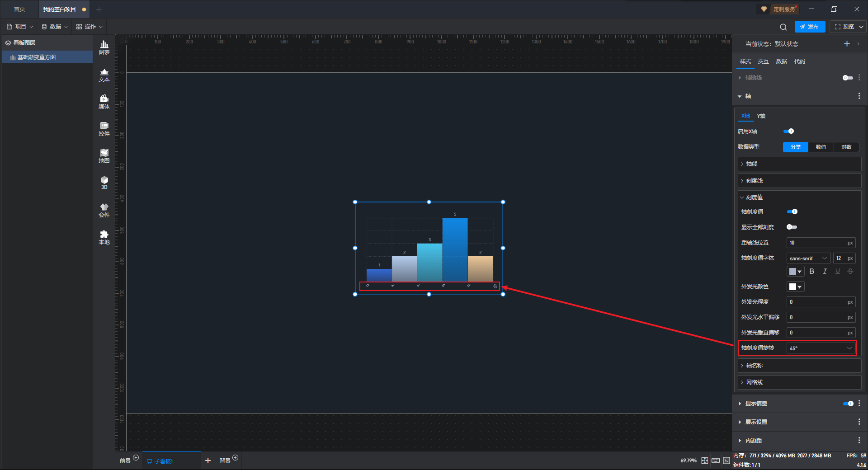Open the 外发光颜色 color picker
The width and height of the screenshot is (868, 470).
click(795, 287)
